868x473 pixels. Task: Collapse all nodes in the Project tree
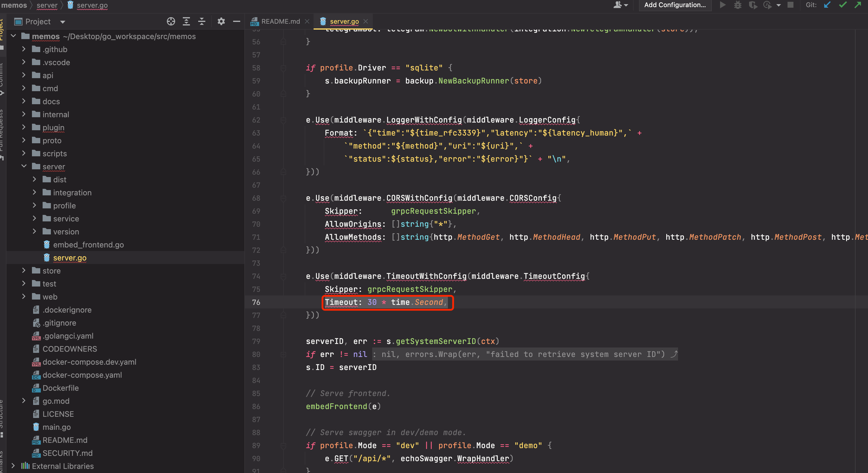pyautogui.click(x=201, y=21)
